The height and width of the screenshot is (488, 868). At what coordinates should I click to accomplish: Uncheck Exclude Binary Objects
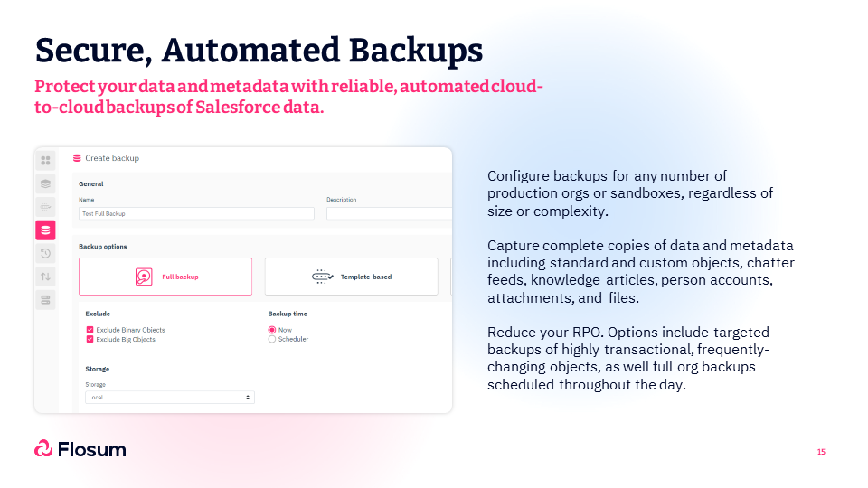pos(90,330)
